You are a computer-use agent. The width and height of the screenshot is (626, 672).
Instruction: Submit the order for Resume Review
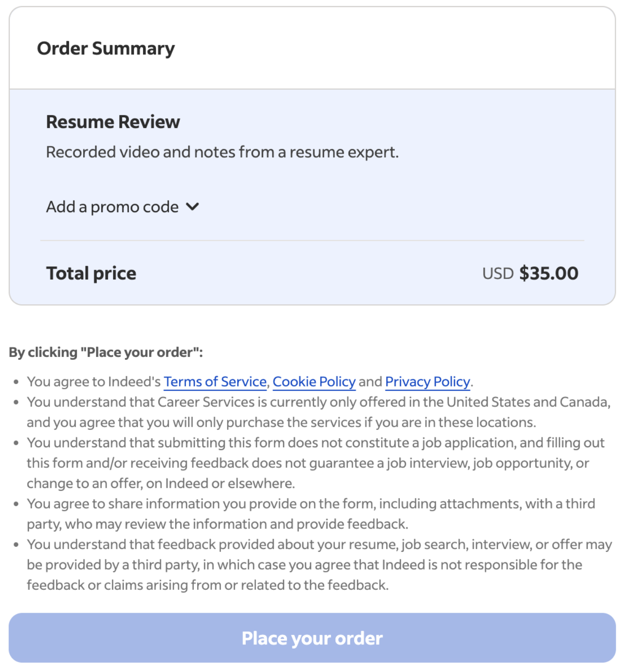point(312,637)
